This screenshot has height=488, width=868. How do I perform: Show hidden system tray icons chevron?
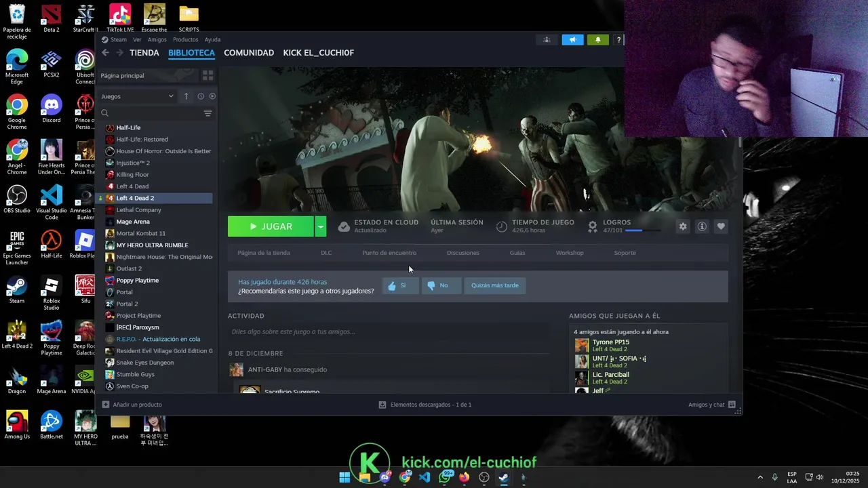tap(760, 477)
